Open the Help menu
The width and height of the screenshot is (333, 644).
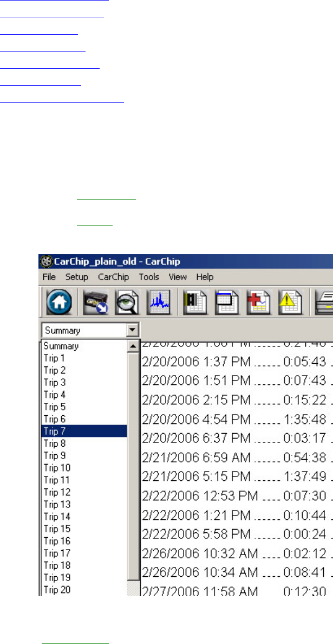205,277
